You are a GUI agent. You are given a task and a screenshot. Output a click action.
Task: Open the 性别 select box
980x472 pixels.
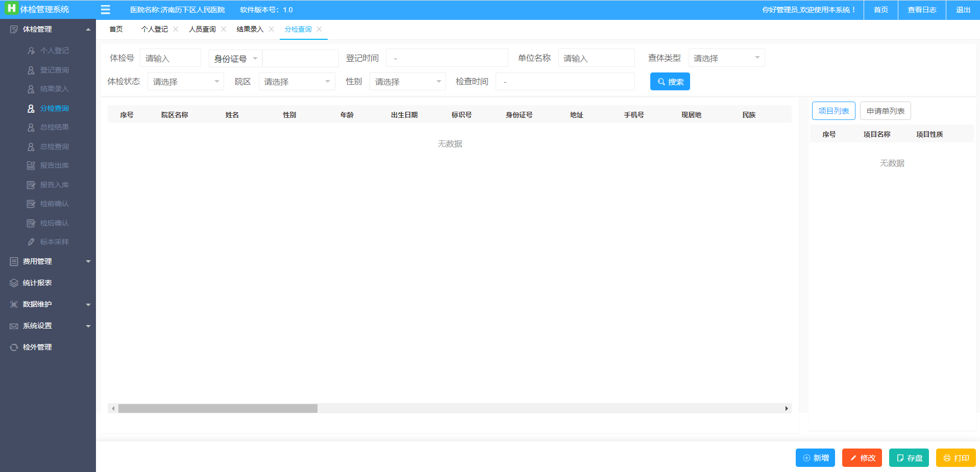click(407, 82)
